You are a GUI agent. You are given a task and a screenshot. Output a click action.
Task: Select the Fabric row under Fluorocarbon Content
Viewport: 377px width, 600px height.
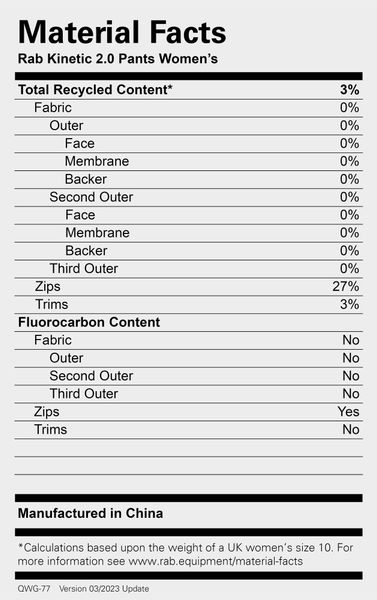[x=189, y=340]
